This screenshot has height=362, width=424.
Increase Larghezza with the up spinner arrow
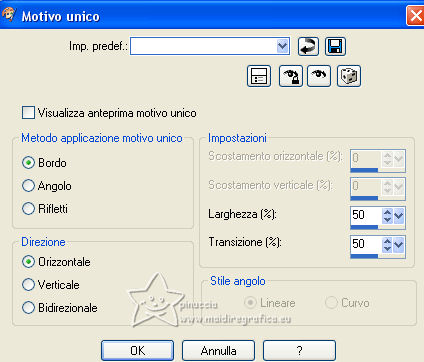[387, 212]
